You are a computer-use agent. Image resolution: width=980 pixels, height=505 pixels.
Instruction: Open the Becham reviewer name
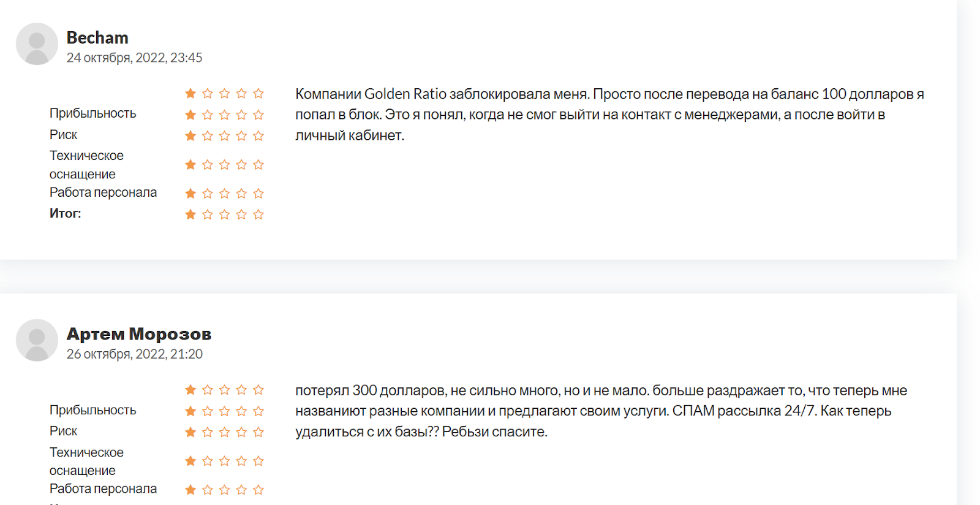(x=97, y=38)
